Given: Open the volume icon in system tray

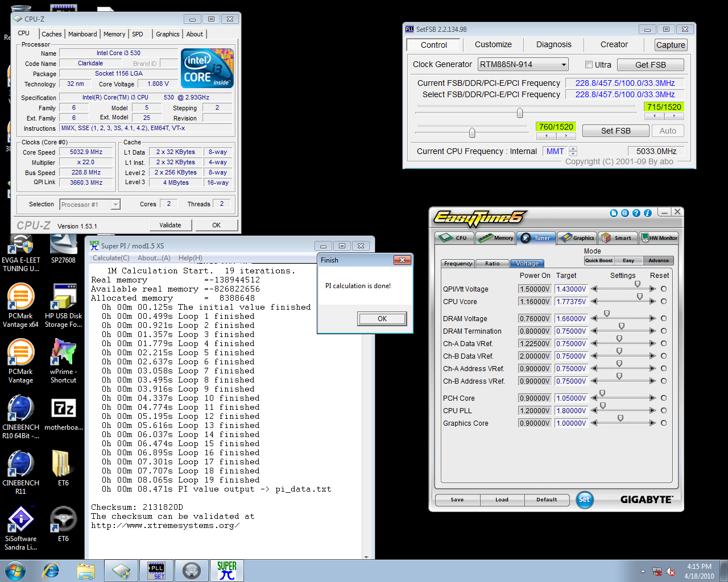Looking at the screenshot, I should tap(671, 571).
